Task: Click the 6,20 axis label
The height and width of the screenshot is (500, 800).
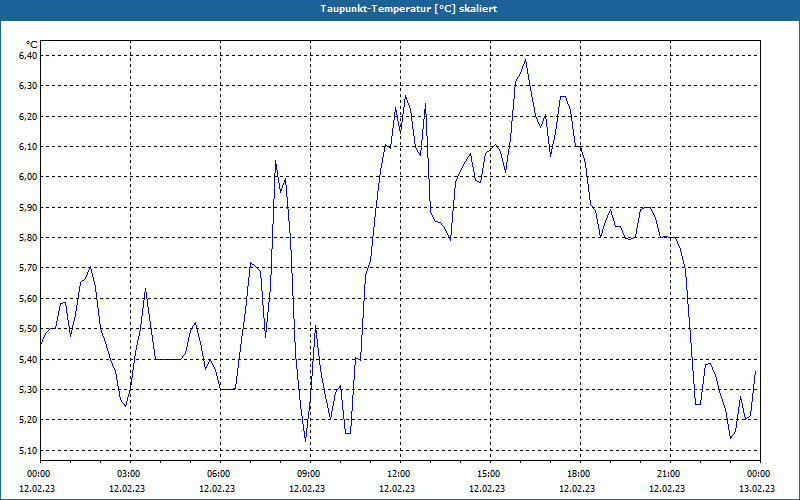Action: (x=28, y=116)
